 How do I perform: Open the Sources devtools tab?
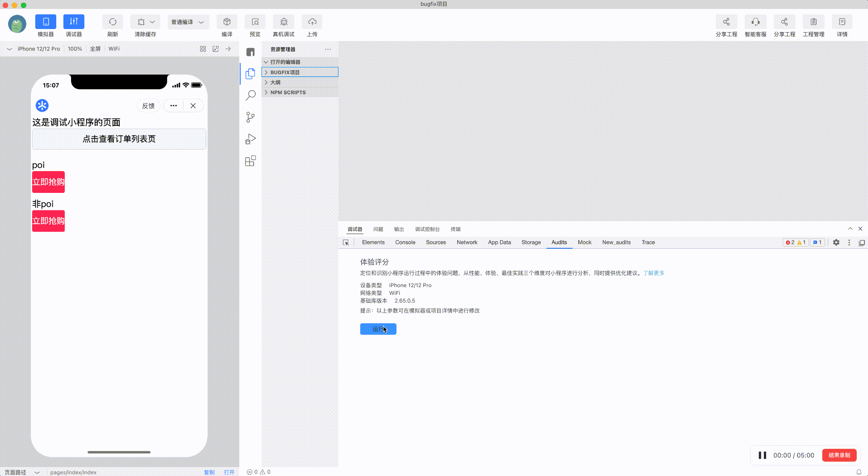(x=436, y=242)
